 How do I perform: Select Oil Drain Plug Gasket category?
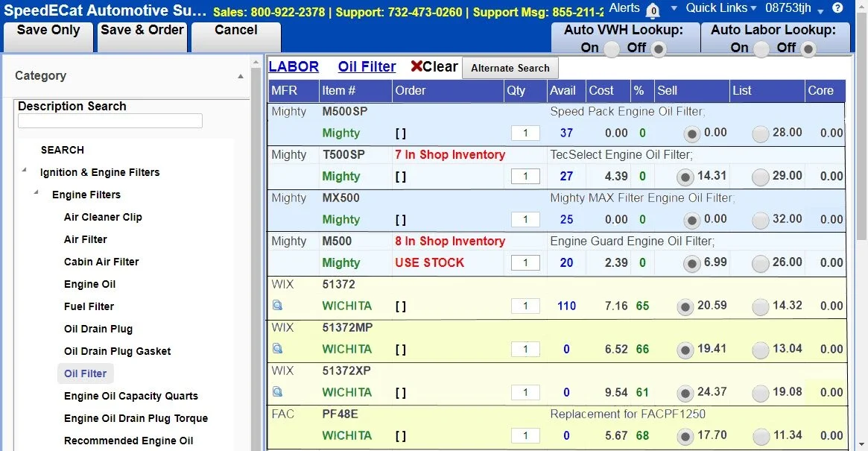pyautogui.click(x=118, y=351)
